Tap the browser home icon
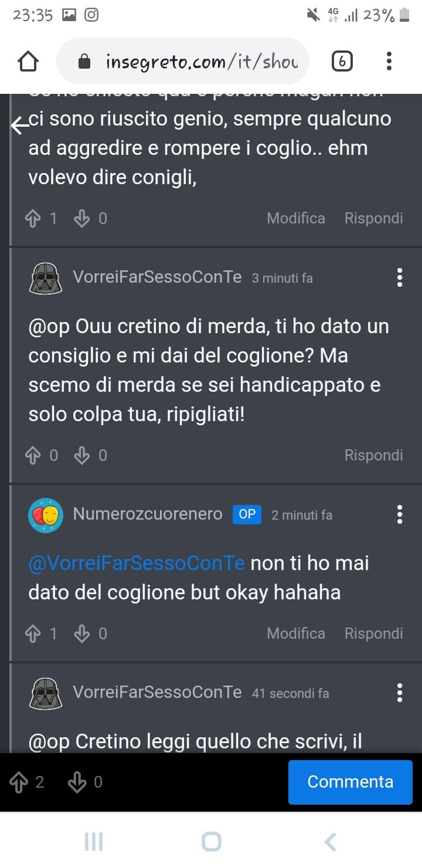Viewport: 422px width, 868px height. (28, 61)
